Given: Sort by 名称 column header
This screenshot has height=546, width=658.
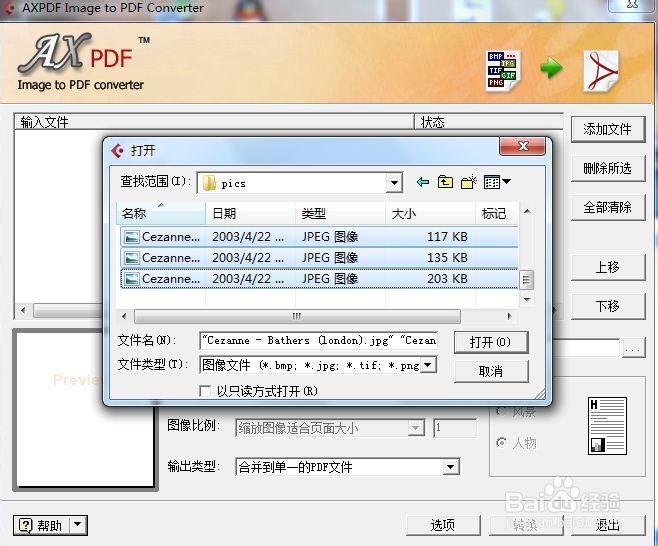Looking at the screenshot, I should click(161, 213).
